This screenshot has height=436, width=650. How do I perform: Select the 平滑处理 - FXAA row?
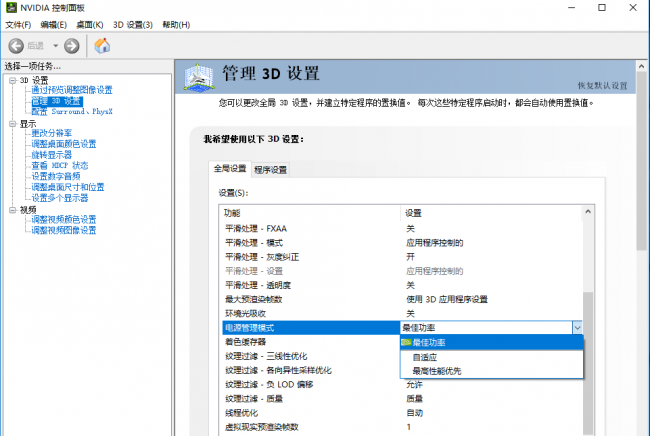point(402,229)
